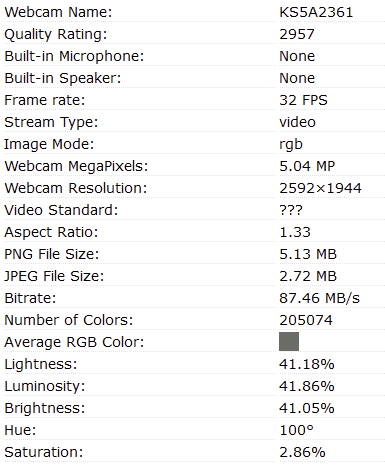
Task: Click the Number of Colors value 205074
Action: 306,320
